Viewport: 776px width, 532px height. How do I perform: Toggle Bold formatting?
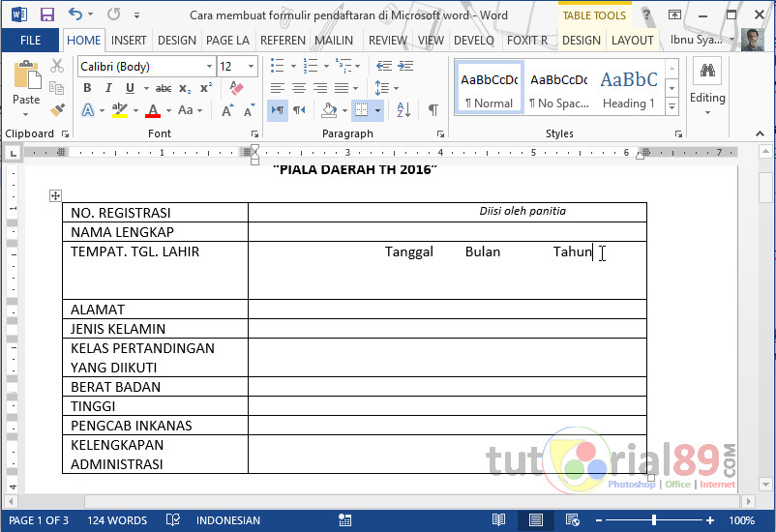tap(87, 88)
